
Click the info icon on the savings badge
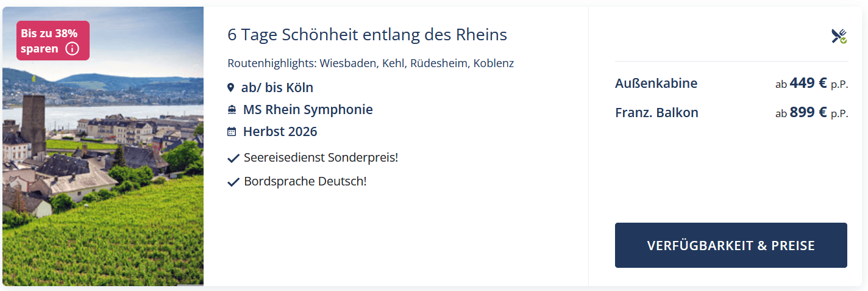(72, 49)
